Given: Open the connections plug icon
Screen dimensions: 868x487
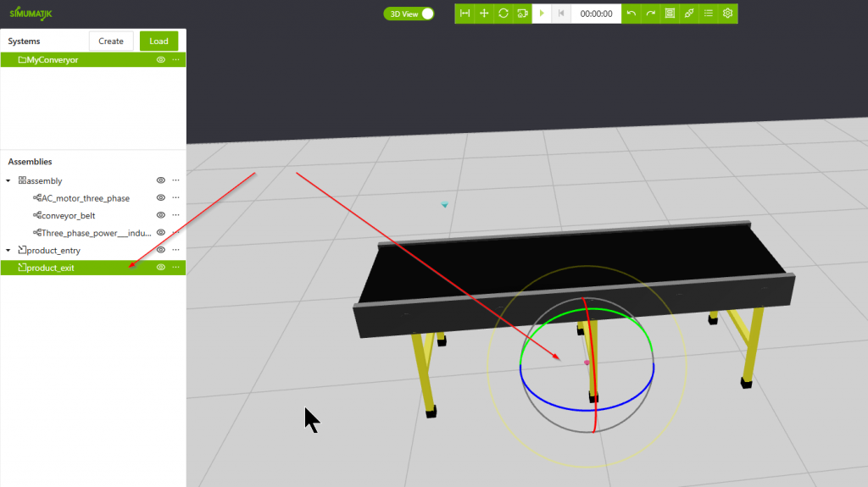Looking at the screenshot, I should pos(689,14).
